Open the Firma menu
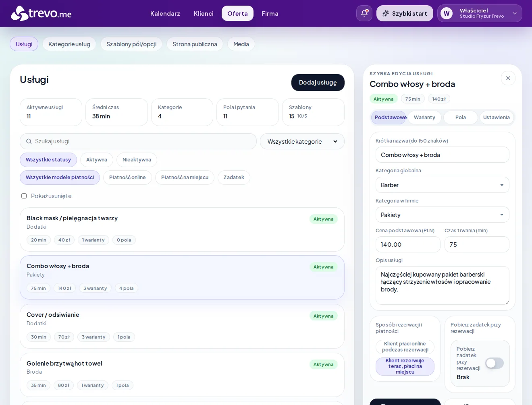 pos(270,13)
